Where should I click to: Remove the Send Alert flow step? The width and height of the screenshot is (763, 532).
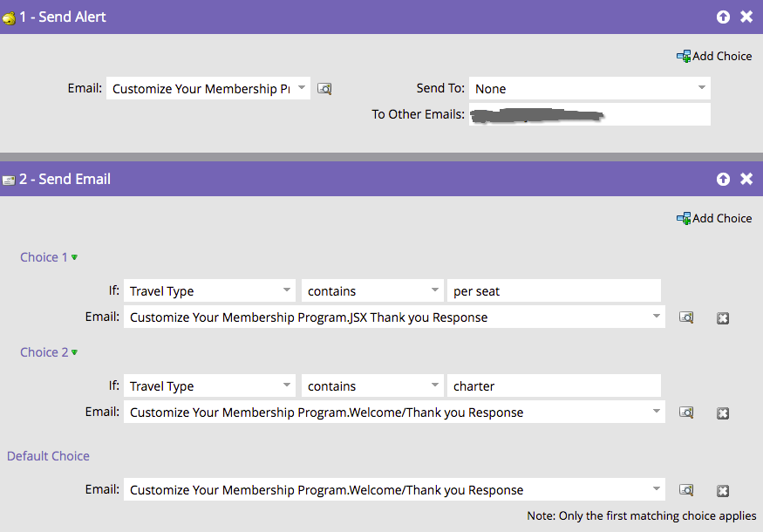746,17
